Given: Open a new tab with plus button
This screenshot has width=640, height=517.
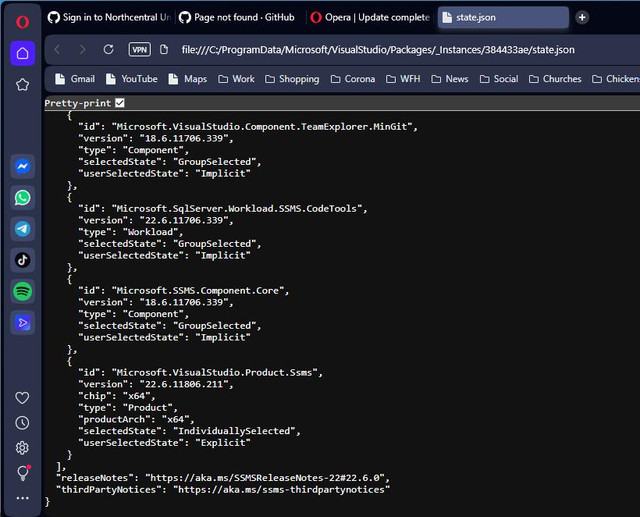Looking at the screenshot, I should pos(582,17).
